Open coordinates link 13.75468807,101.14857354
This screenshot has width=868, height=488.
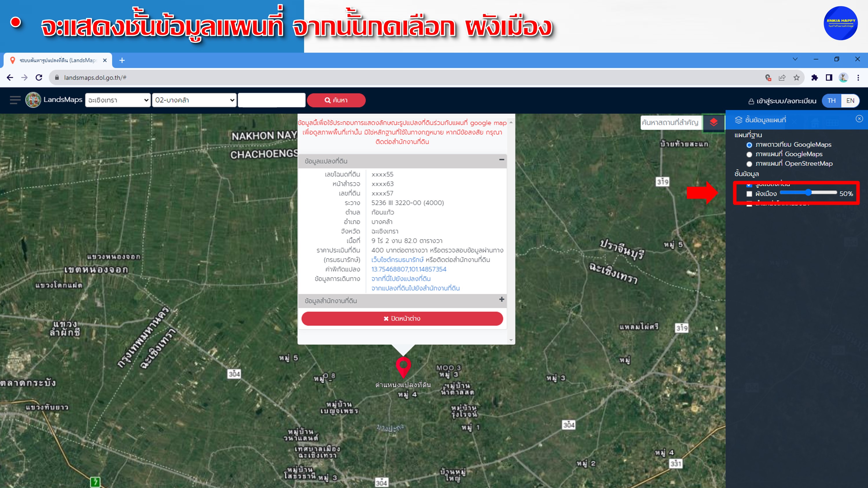point(409,269)
